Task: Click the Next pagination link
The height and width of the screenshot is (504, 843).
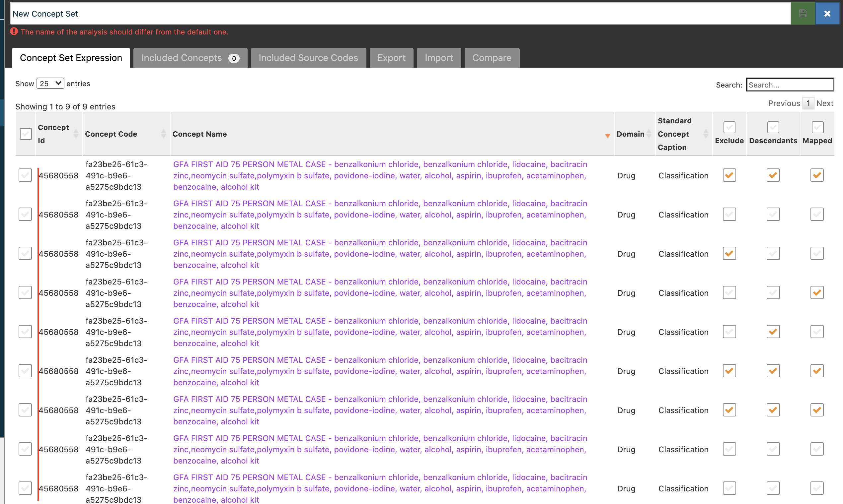Action: point(825,103)
